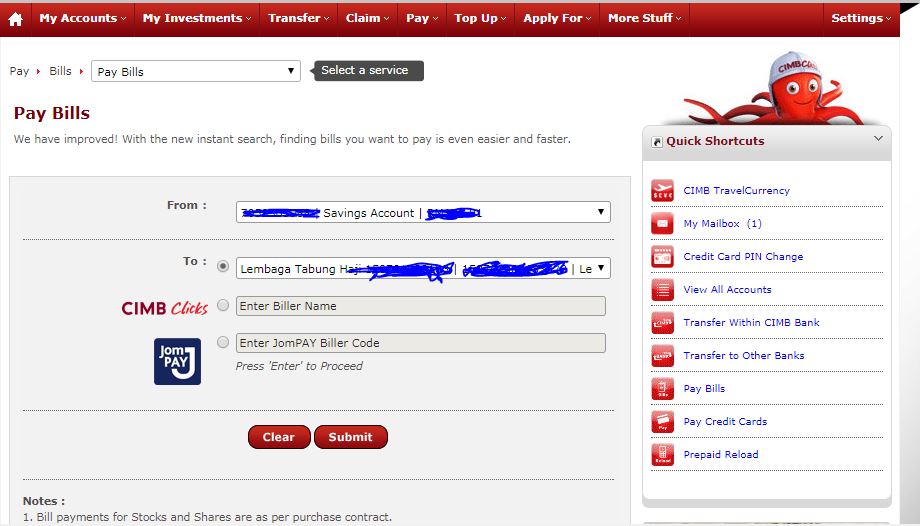Image resolution: width=920 pixels, height=526 pixels.
Task: Select the Enter Biller Name radio button
Action: click(x=223, y=305)
